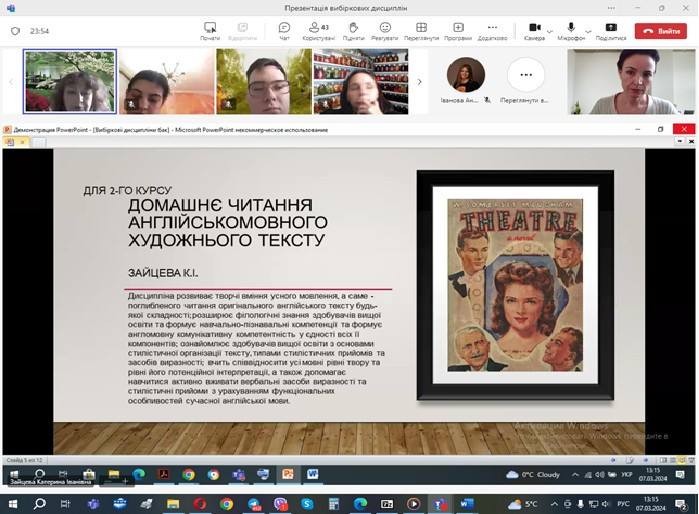Open the Chat (Чат) panel

coord(284,28)
